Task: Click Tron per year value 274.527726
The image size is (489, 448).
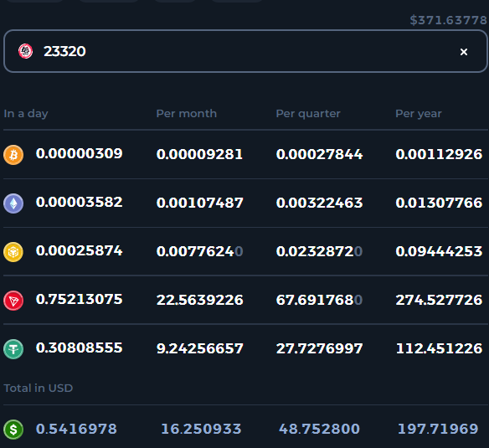Action: click(439, 300)
